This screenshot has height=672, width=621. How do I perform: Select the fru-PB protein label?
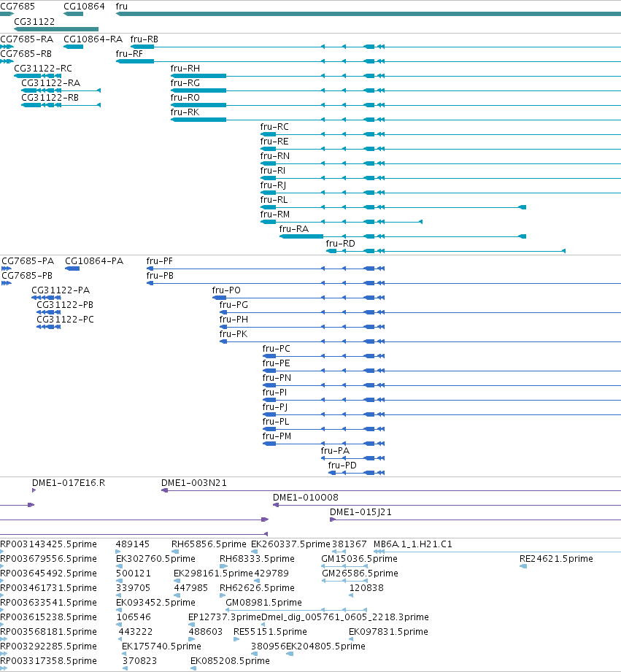click(160, 276)
